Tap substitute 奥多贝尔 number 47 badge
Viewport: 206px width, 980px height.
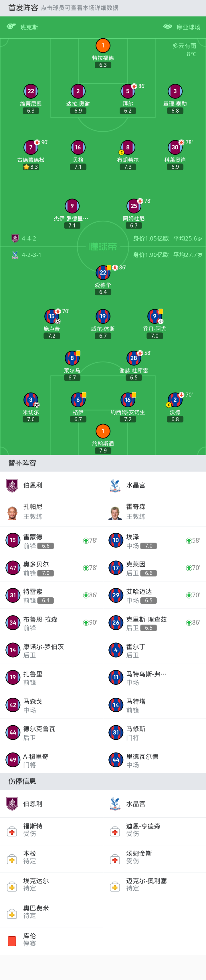tap(13, 568)
